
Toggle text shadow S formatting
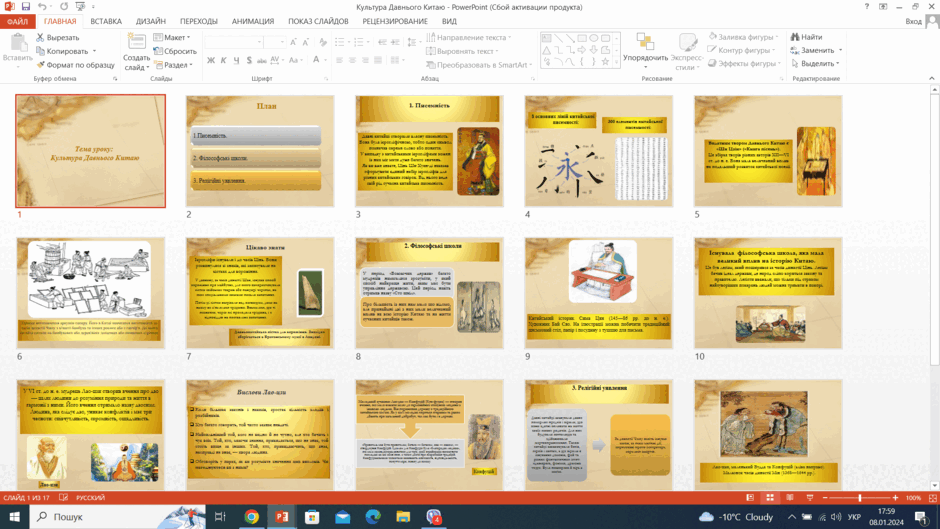coord(249,60)
